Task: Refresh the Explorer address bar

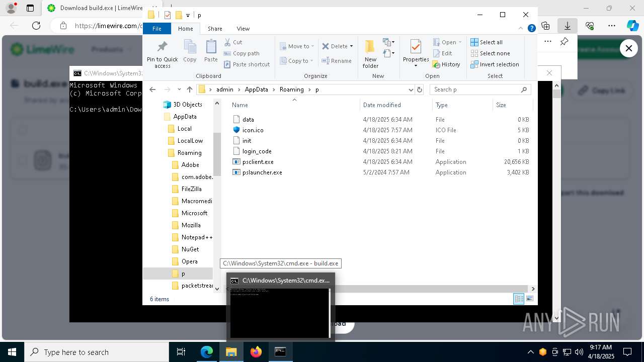Action: [420, 89]
